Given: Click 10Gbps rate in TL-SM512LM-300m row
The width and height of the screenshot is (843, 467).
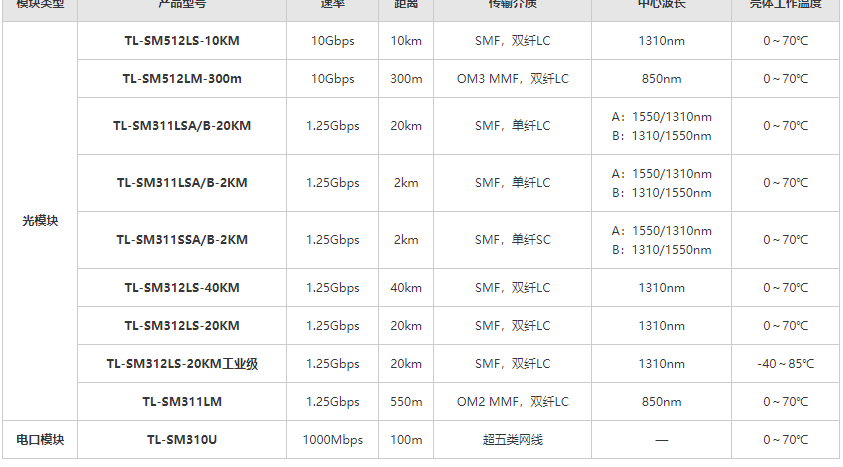Looking at the screenshot, I should [x=332, y=78].
